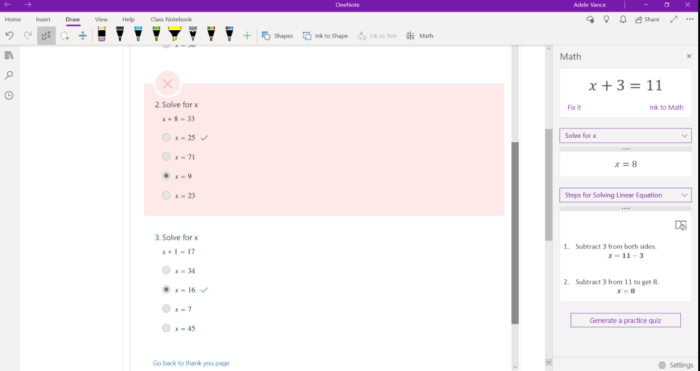
Task: Select the Lasso Select tool
Action: click(x=65, y=36)
